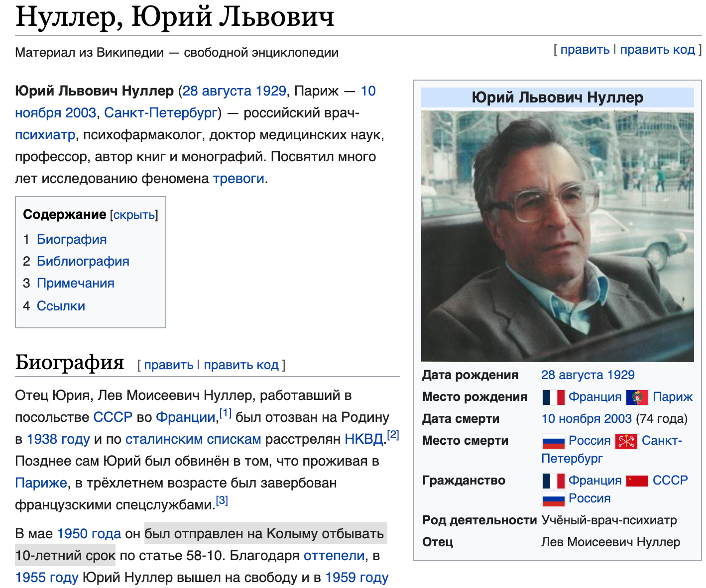The height and width of the screenshot is (588, 706).
Task: Jump to Биография in the contents box
Action: [72, 239]
